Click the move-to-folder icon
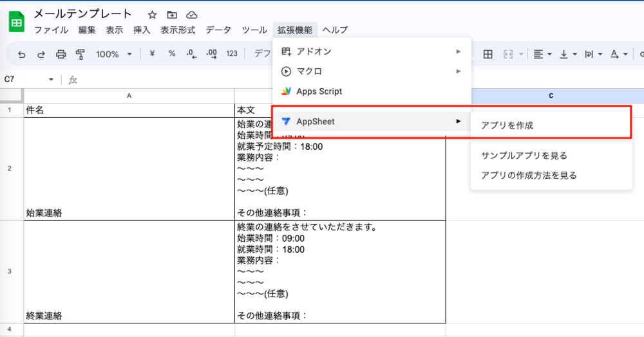644x337 pixels. tap(172, 15)
